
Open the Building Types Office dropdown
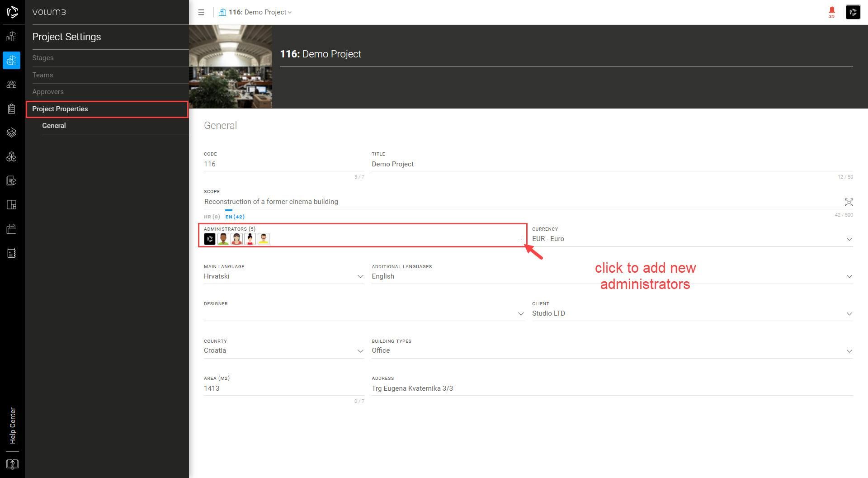tap(612, 351)
